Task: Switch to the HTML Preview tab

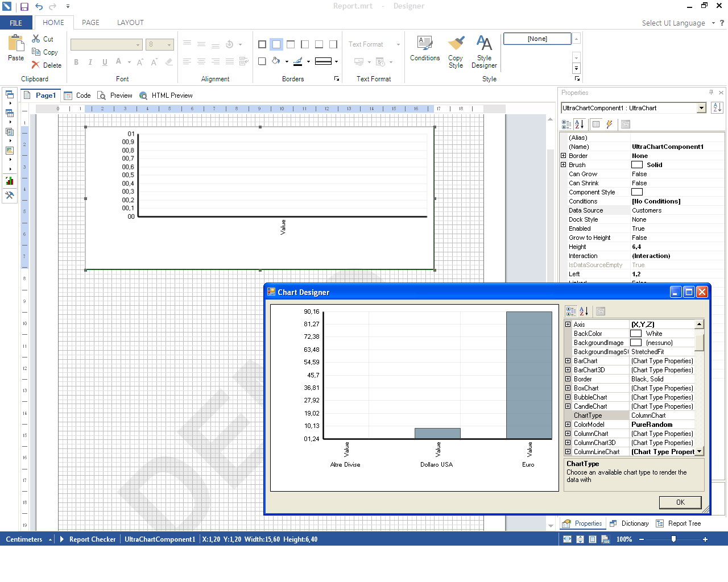Action: 166,95
